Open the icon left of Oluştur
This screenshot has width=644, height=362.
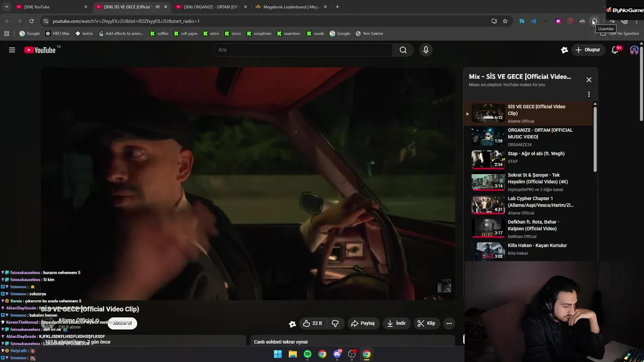click(x=565, y=50)
